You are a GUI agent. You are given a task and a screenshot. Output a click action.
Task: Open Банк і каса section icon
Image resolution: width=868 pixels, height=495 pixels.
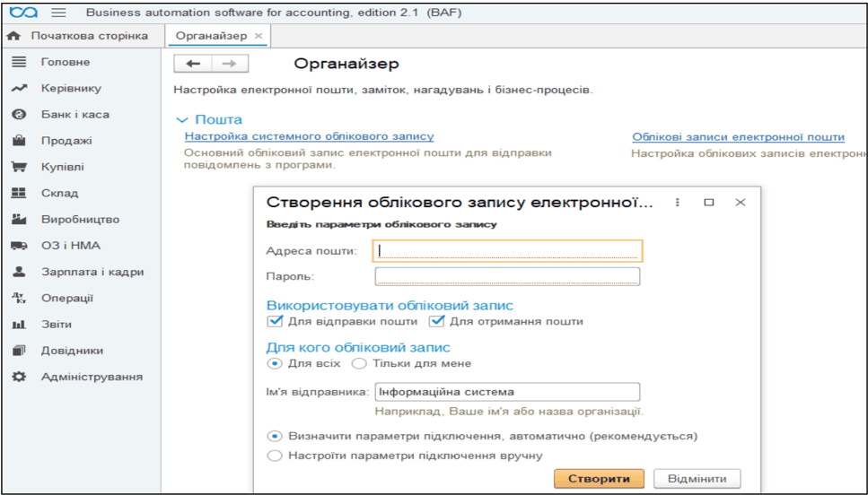[x=19, y=115]
